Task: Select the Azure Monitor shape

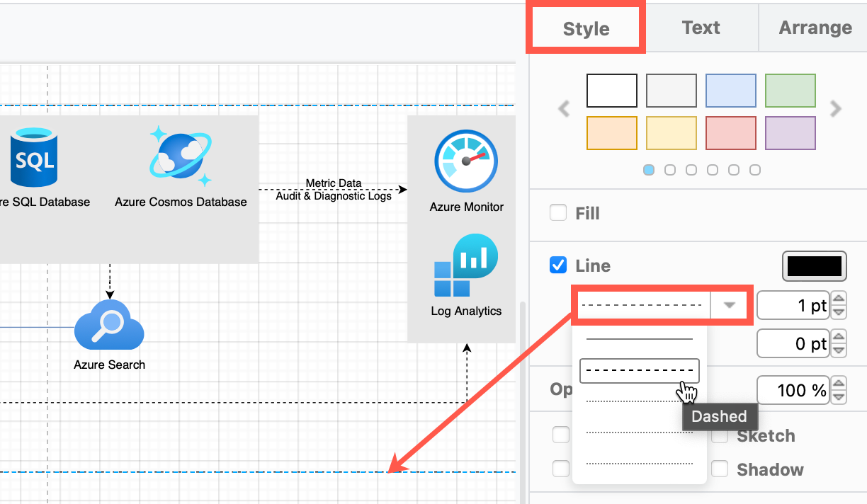Action: (465, 162)
